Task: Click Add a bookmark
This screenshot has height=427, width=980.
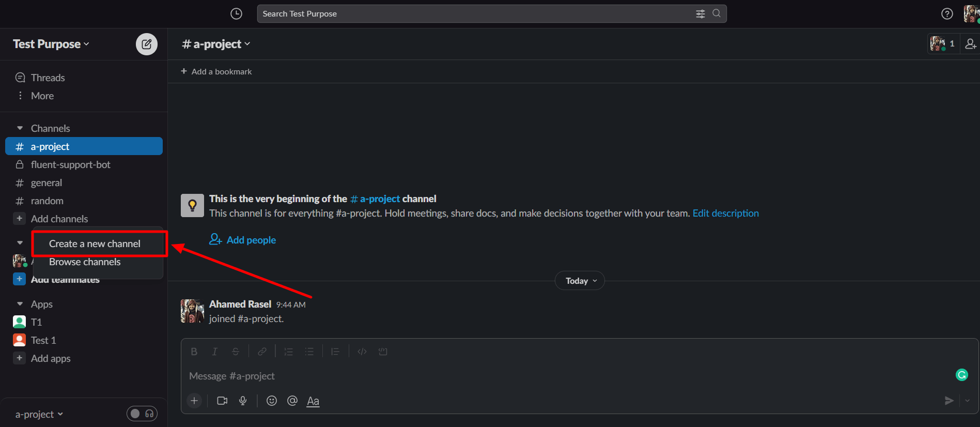Action: pyautogui.click(x=216, y=71)
